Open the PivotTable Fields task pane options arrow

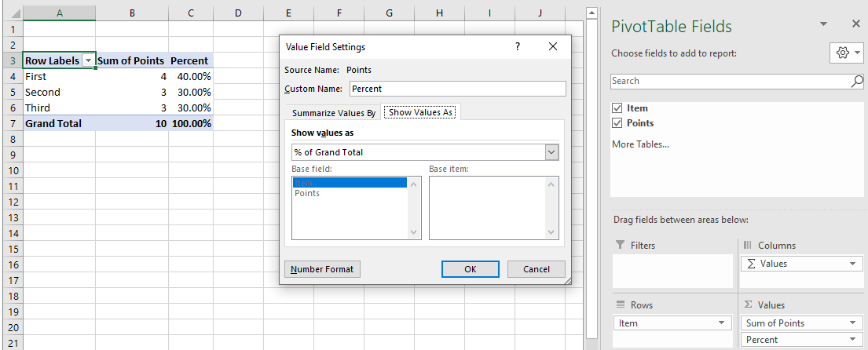point(824,24)
